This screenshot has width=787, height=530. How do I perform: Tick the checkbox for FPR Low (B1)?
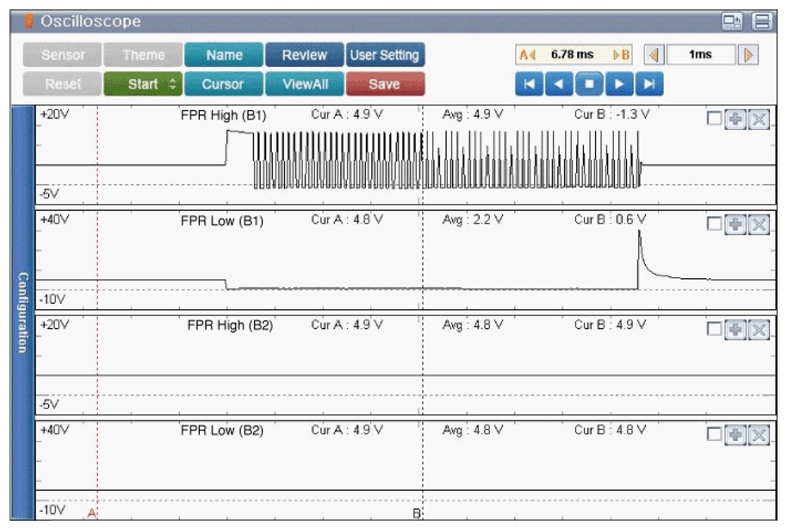click(x=714, y=223)
